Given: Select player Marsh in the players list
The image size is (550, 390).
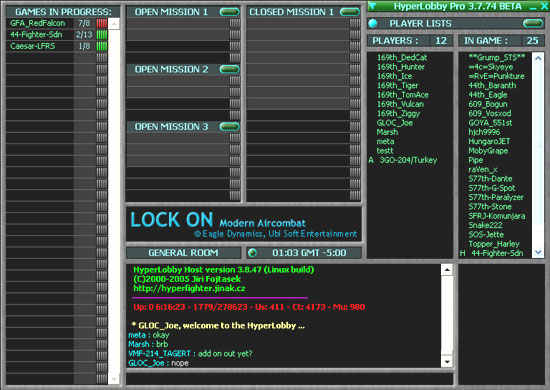Looking at the screenshot, I should [x=387, y=132].
